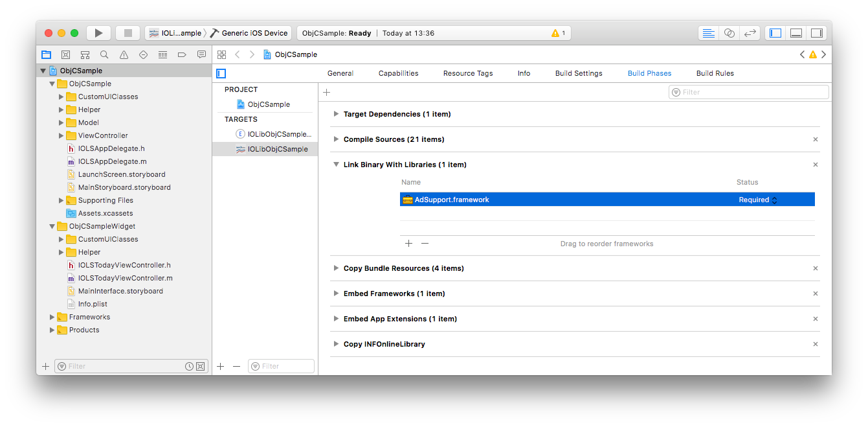Image resolution: width=868 pixels, height=427 pixels.
Task: Click the Run (play) button
Action: pyautogui.click(x=98, y=33)
